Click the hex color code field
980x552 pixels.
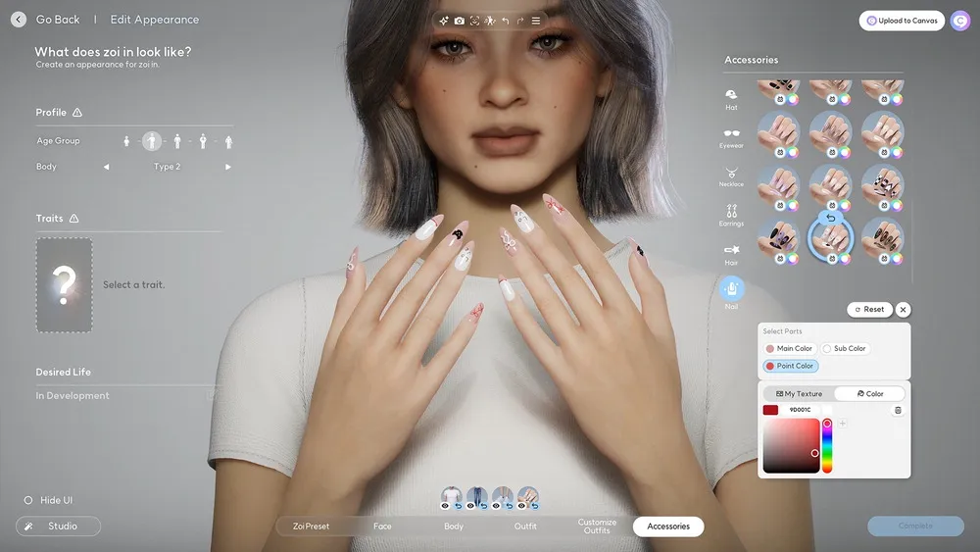pyautogui.click(x=801, y=410)
